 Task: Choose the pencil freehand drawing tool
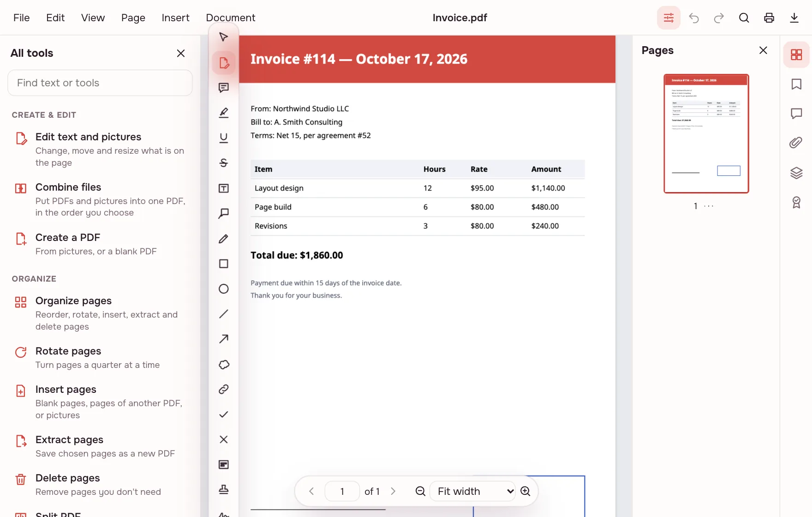point(224,239)
